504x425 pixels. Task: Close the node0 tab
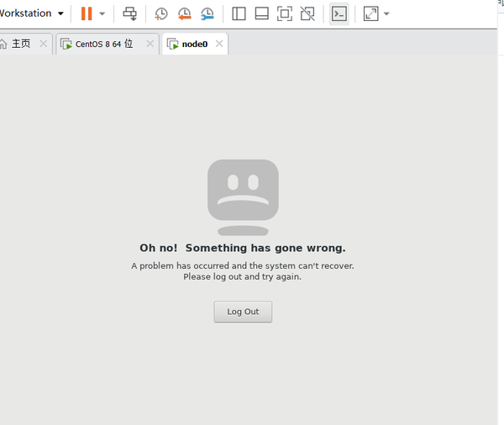point(219,44)
